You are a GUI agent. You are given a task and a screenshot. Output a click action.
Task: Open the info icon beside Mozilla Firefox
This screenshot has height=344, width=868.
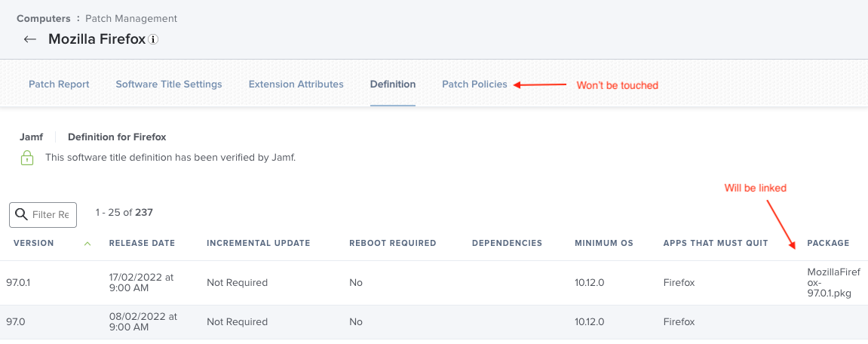(x=153, y=39)
